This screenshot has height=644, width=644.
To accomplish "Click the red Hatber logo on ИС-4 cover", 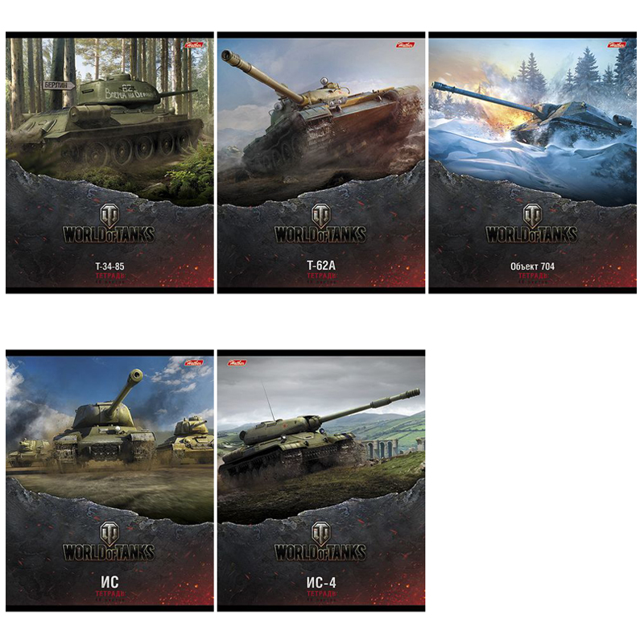I will pyautogui.click(x=237, y=363).
